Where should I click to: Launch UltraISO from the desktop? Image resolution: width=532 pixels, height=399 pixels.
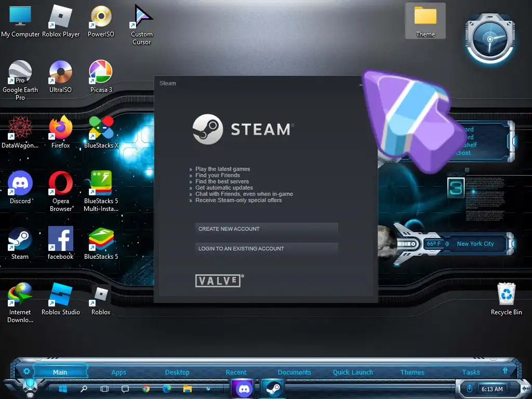point(60,77)
